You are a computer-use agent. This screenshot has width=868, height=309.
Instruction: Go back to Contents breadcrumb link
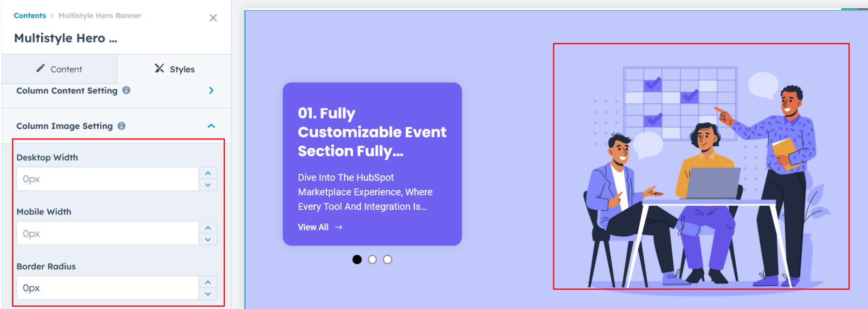[30, 15]
